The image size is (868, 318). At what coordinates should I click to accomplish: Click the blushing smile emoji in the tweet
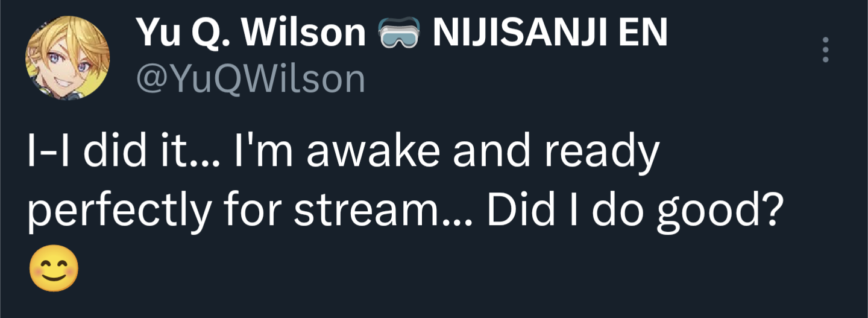(53, 270)
